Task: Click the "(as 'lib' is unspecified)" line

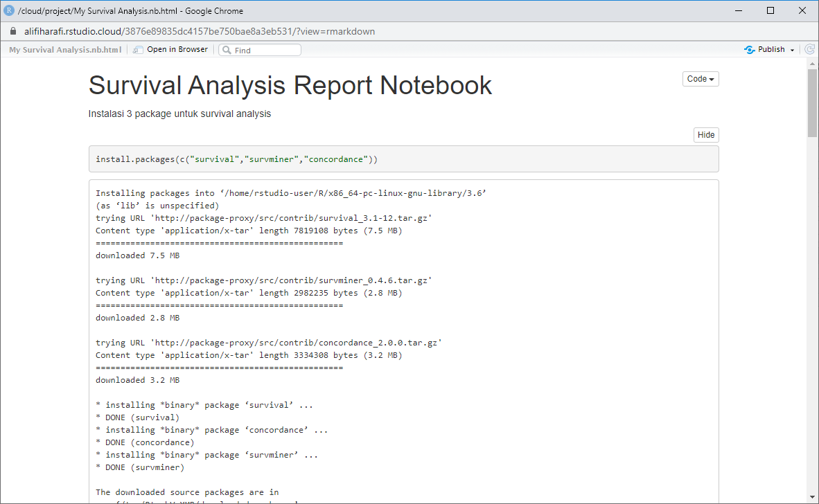Action: click(x=157, y=206)
